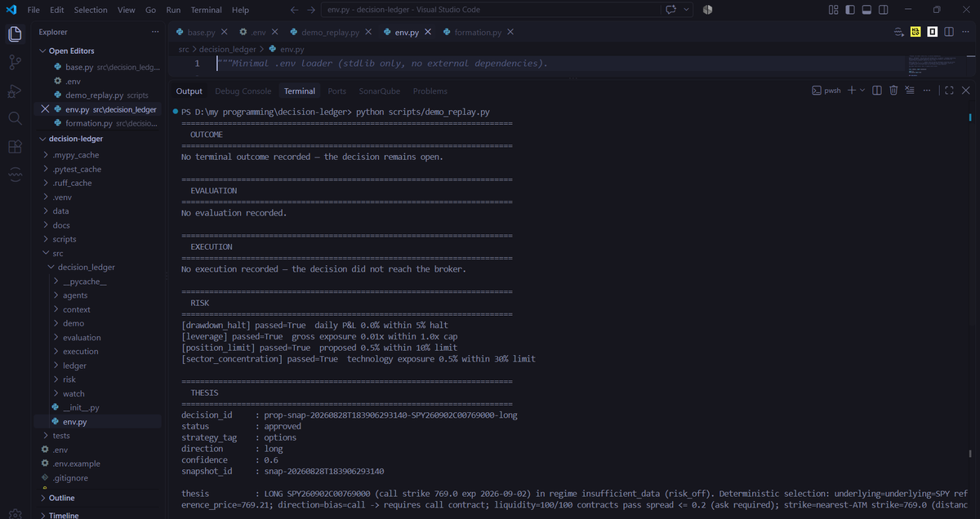This screenshot has height=519, width=980.
Task: Expand the Outline section
Action: click(x=98, y=498)
